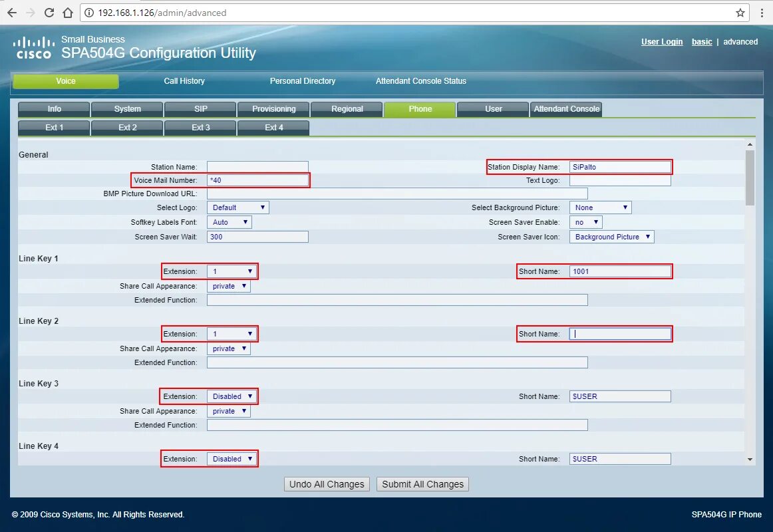The height and width of the screenshot is (532, 773).
Task: Open the Call History tab
Action: pyautogui.click(x=184, y=81)
